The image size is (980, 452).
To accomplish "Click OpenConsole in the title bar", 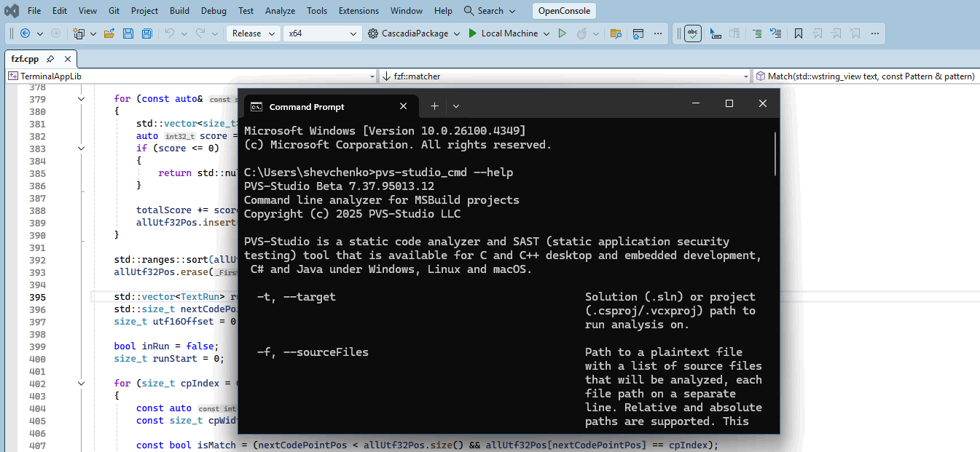I will click(564, 11).
